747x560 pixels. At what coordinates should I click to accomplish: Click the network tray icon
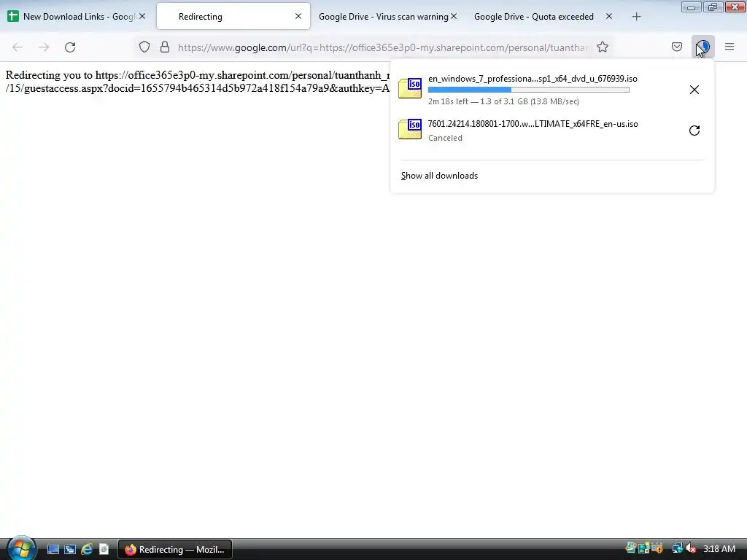coord(677,548)
